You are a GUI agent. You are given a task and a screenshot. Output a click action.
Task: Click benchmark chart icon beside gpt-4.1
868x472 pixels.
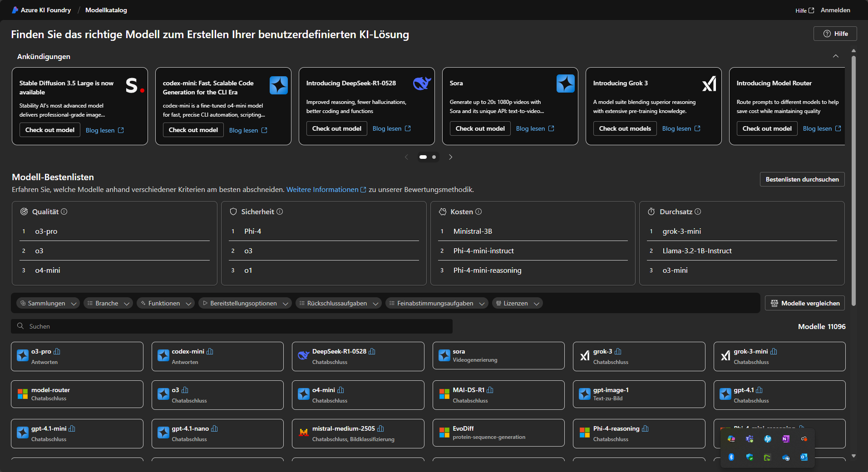click(759, 390)
